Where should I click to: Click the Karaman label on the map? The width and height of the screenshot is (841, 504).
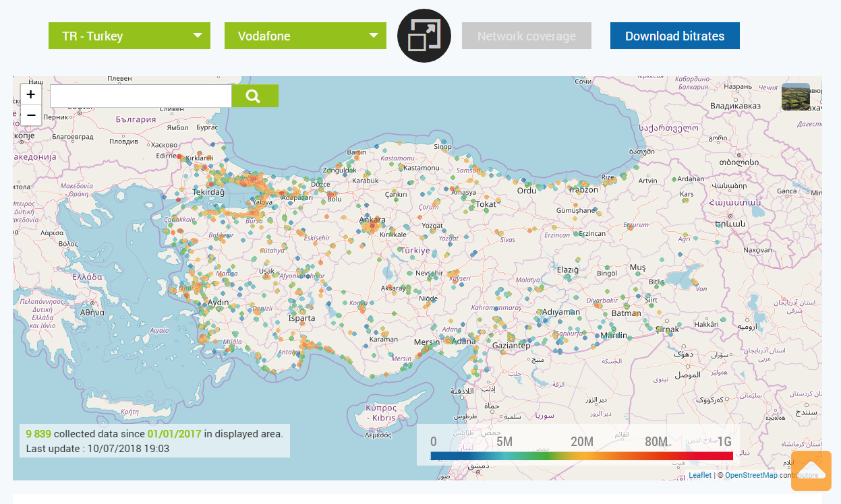pyautogui.click(x=384, y=339)
